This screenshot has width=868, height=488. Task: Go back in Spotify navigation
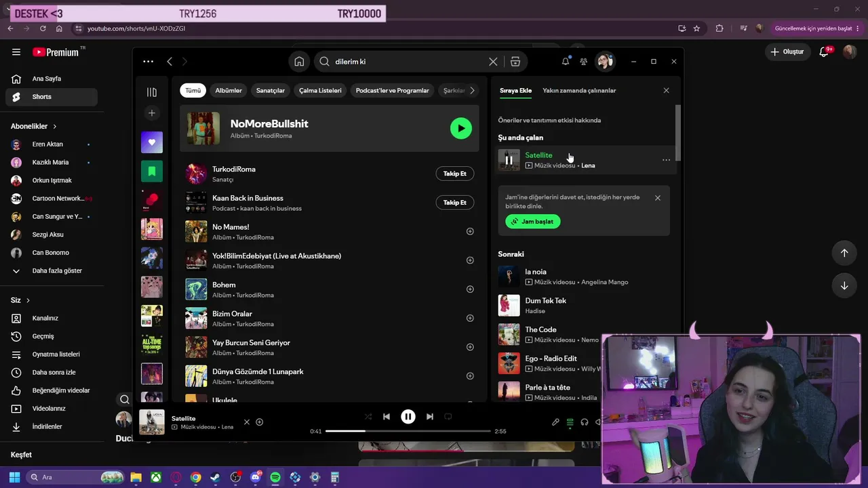click(x=170, y=62)
